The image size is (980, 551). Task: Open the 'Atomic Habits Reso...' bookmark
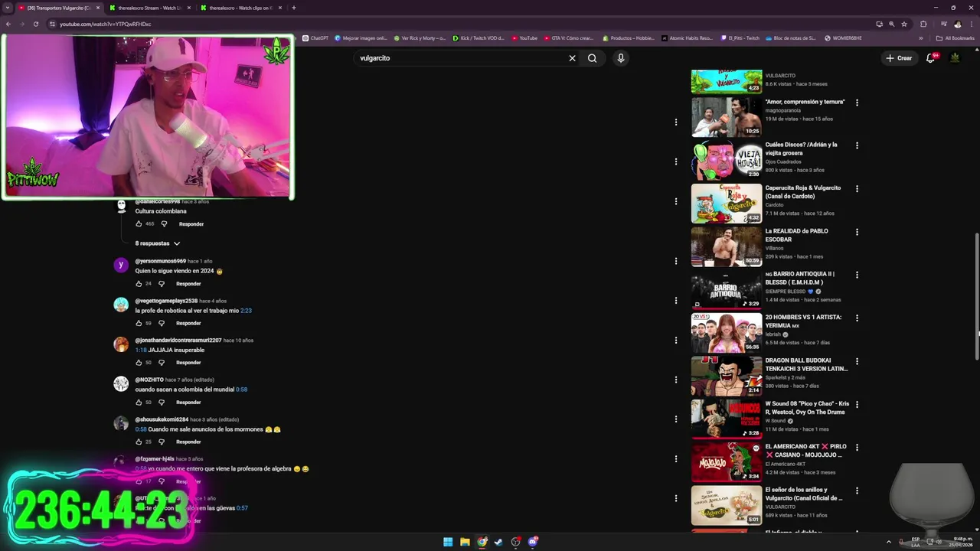click(x=687, y=37)
